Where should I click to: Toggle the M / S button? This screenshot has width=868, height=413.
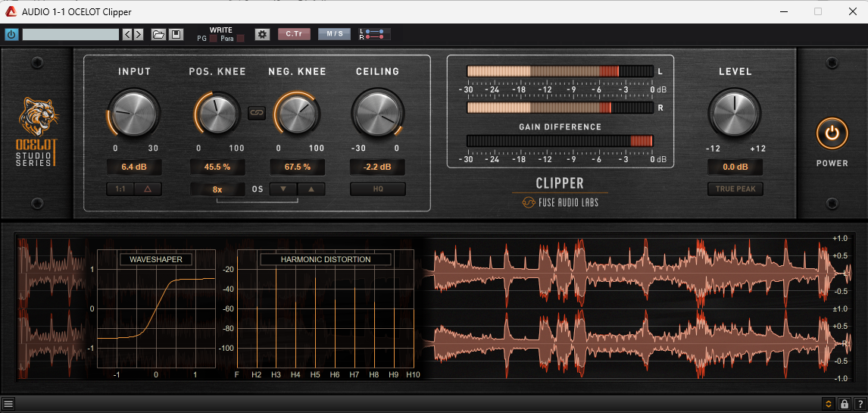pyautogui.click(x=334, y=34)
